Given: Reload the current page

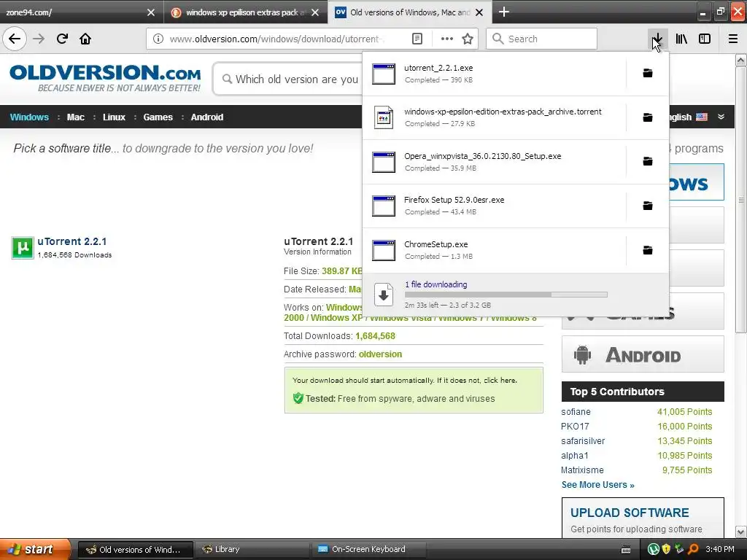Looking at the screenshot, I should pyautogui.click(x=62, y=39).
